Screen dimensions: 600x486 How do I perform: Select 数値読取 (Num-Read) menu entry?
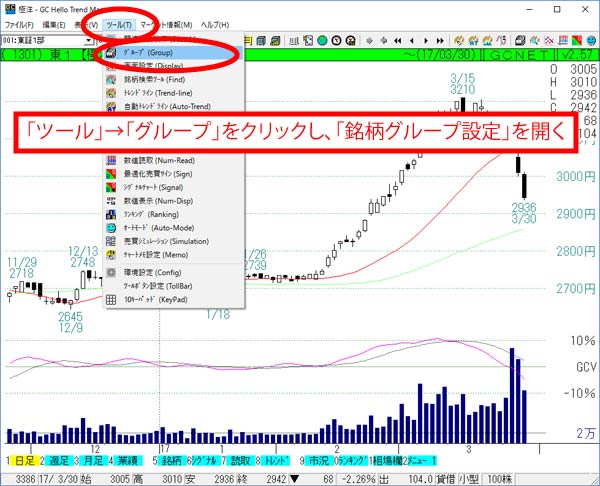coord(174,160)
